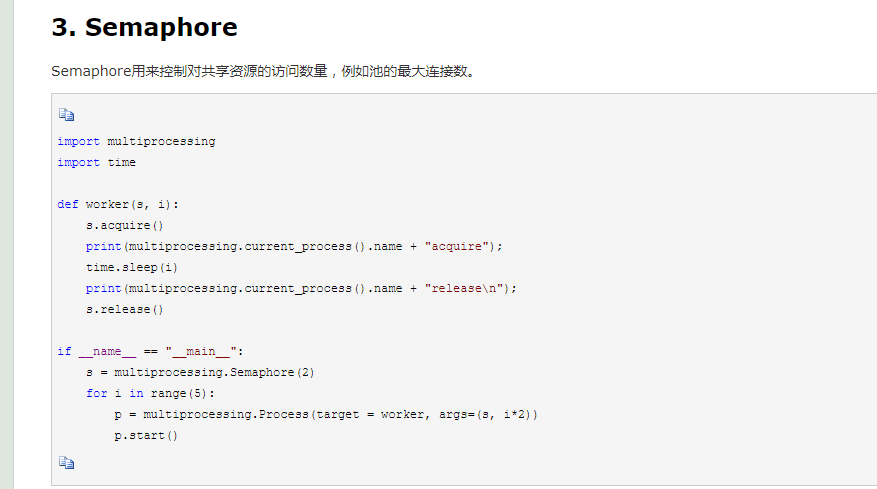
Task: Place cursor on the "s.acquire()" line
Action: tap(124, 226)
